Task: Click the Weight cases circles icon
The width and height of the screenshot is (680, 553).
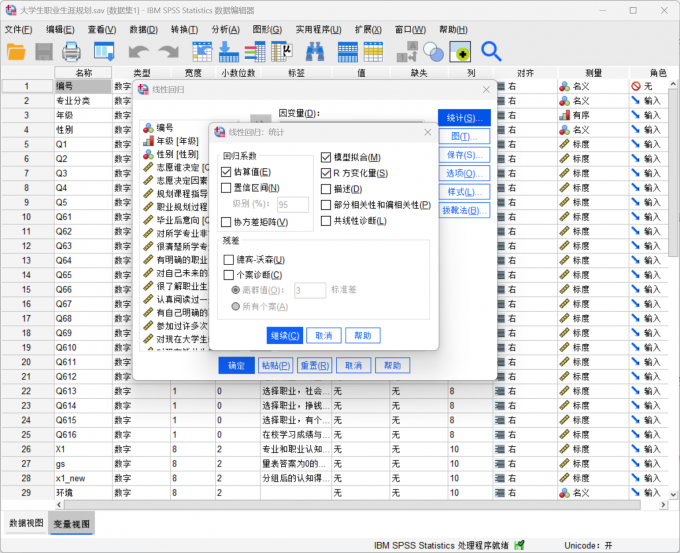Action: pyautogui.click(x=433, y=52)
